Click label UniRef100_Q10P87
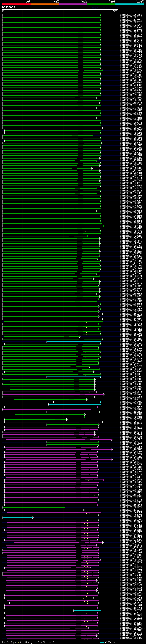The width and height of the screenshot is (146, 644). [131, 361]
